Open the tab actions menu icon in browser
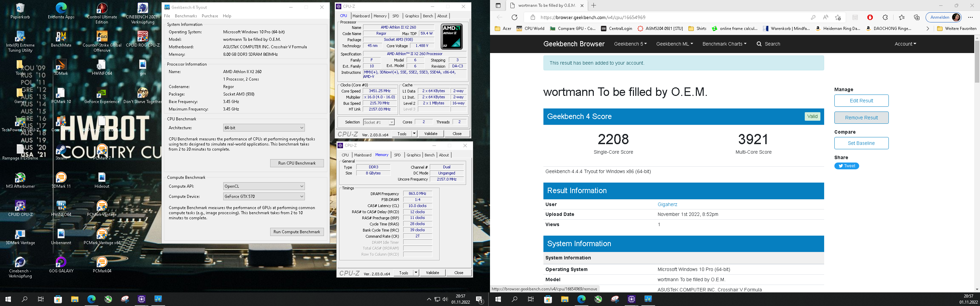980x306 pixels. [x=498, y=5]
